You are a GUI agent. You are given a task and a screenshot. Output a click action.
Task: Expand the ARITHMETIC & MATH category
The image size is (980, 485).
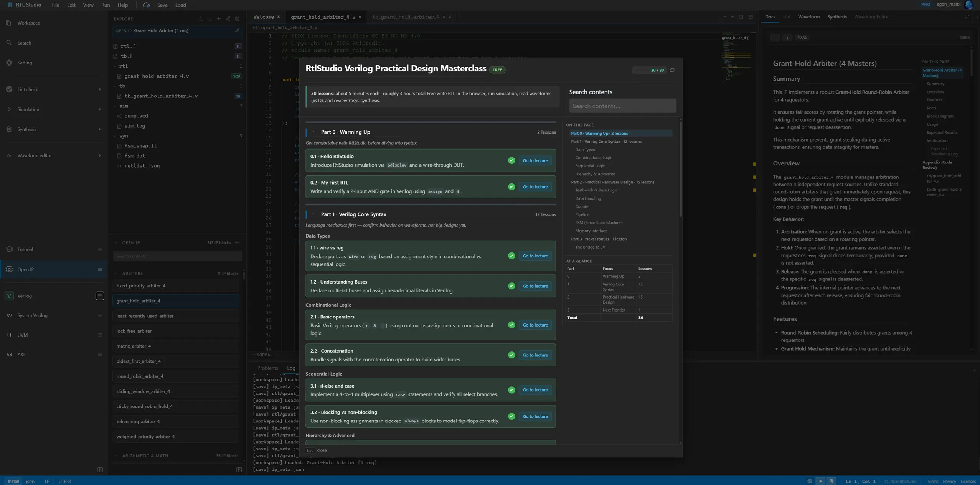pyautogui.click(x=115, y=456)
